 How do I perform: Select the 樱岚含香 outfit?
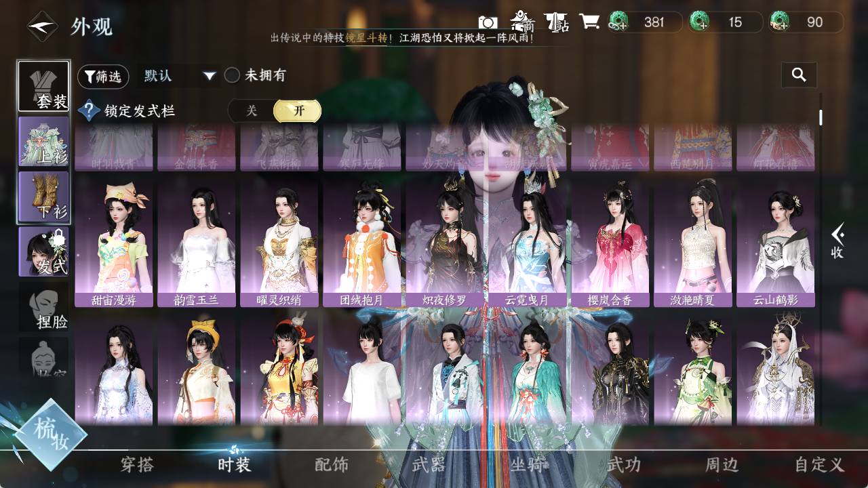point(610,243)
